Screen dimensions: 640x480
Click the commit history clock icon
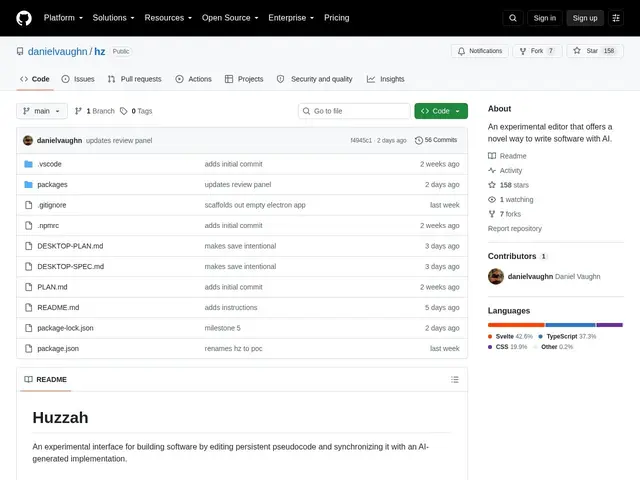[x=418, y=140]
